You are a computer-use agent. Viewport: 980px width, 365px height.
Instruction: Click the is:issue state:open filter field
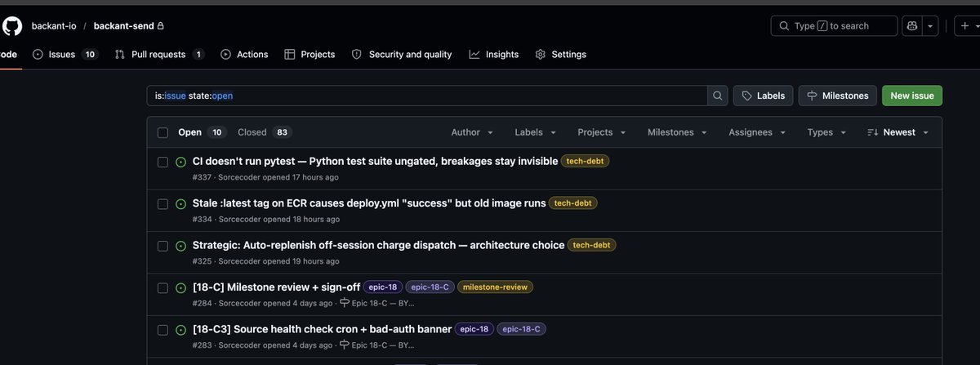[427, 96]
